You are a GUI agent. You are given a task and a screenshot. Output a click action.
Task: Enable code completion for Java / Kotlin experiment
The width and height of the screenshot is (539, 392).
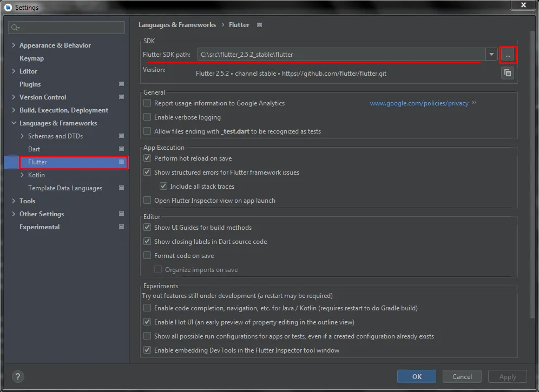[147, 308]
